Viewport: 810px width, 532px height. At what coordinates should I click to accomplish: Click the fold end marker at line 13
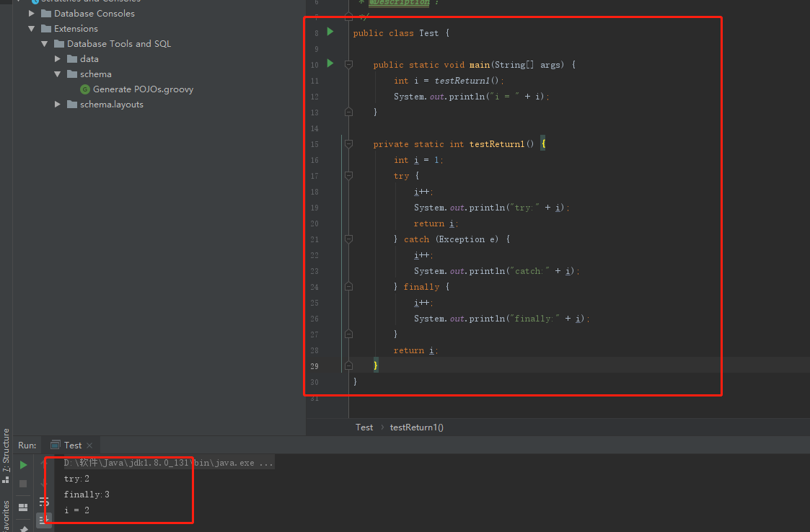(x=348, y=112)
